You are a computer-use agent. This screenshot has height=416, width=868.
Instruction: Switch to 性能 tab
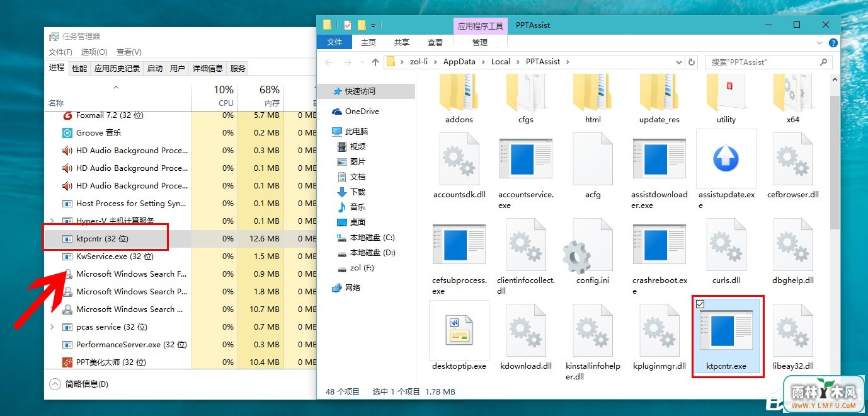click(x=79, y=68)
